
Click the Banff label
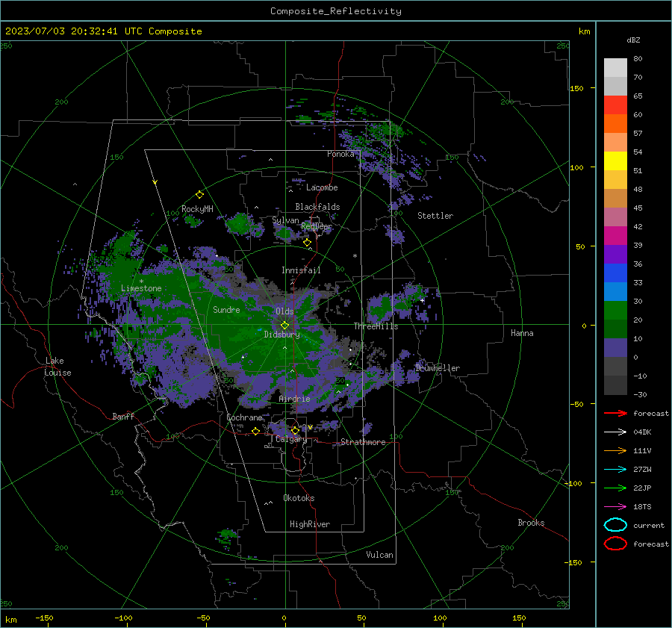point(123,416)
